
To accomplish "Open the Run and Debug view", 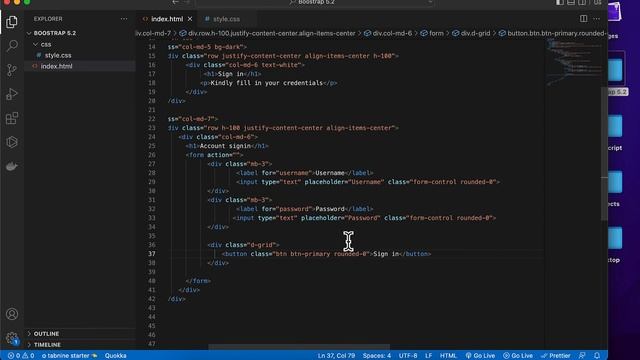I will click(x=12, y=94).
